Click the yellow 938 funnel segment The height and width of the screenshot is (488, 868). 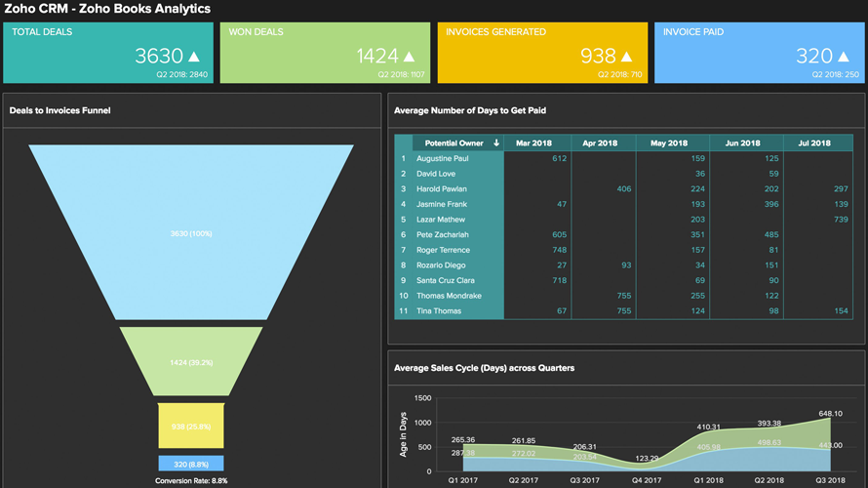tap(191, 426)
